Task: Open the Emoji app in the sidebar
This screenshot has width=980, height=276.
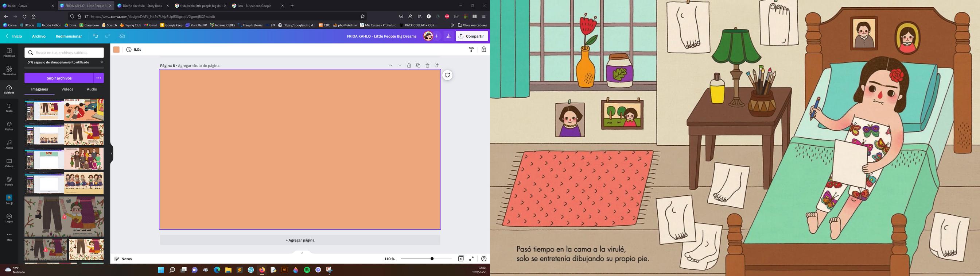Action: 9,199
